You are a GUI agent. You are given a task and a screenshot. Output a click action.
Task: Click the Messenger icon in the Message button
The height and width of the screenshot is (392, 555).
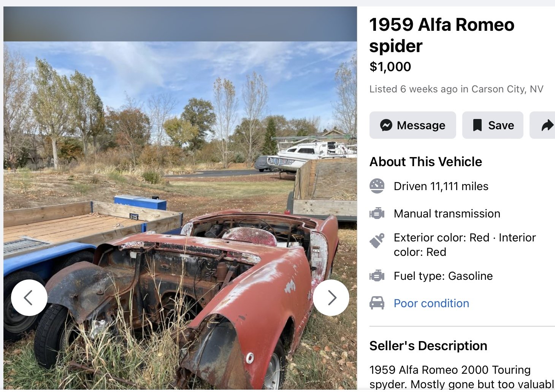pyautogui.click(x=386, y=125)
